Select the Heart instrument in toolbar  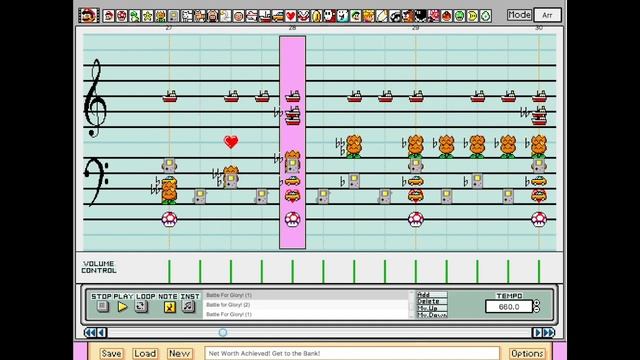(x=291, y=16)
